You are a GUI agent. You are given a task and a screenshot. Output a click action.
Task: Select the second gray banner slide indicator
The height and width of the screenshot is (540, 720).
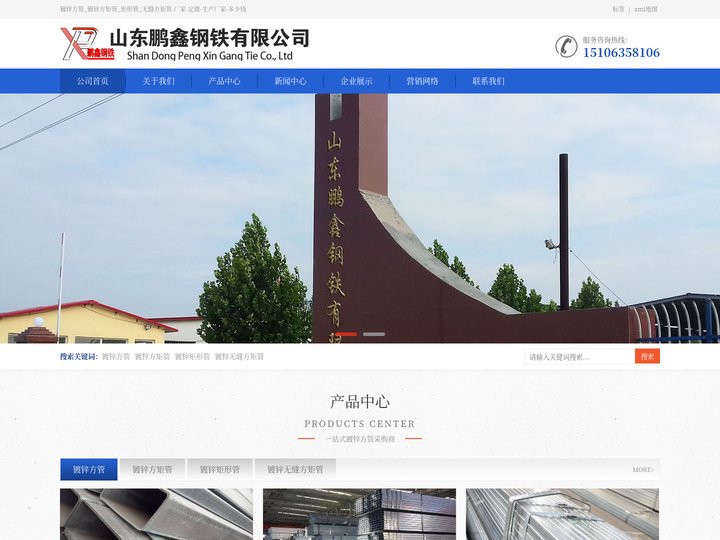(374, 334)
